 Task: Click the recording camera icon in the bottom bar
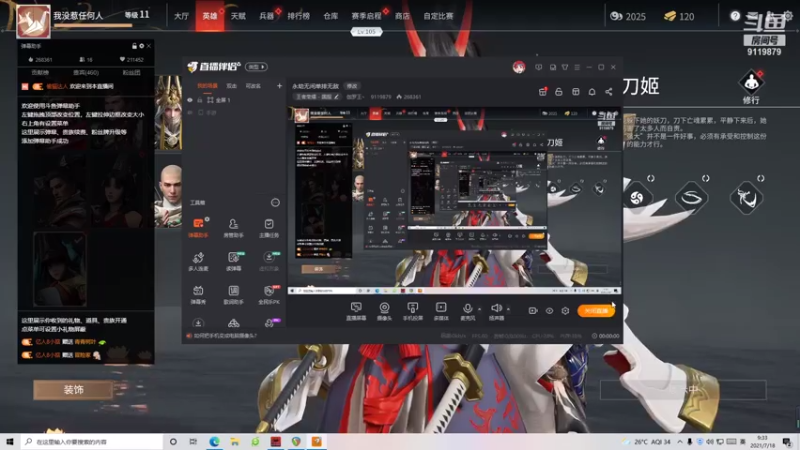[533, 310]
